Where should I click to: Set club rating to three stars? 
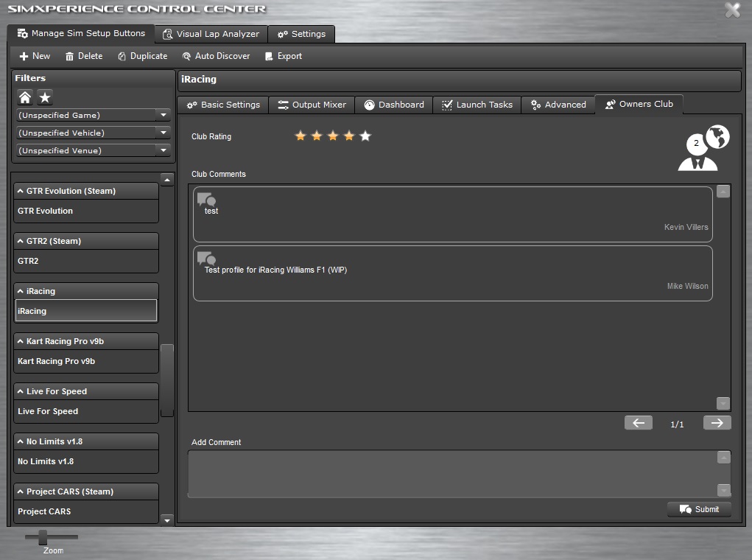tap(333, 136)
